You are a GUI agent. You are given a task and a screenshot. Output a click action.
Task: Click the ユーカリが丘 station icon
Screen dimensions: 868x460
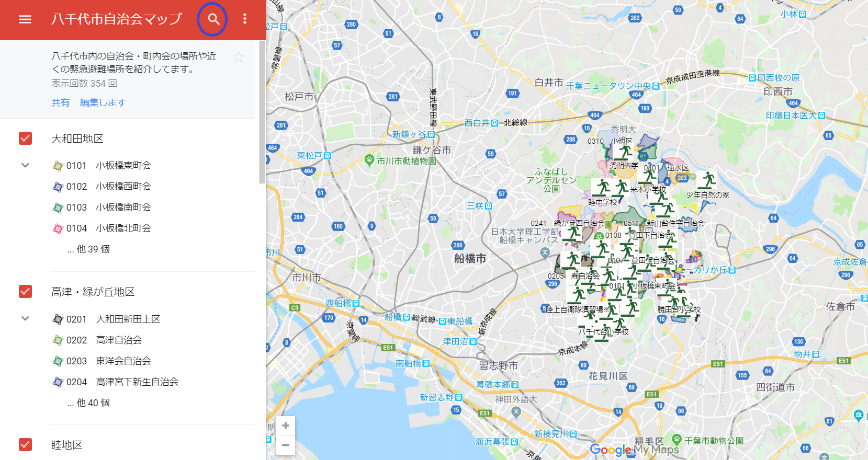pyautogui.click(x=732, y=270)
